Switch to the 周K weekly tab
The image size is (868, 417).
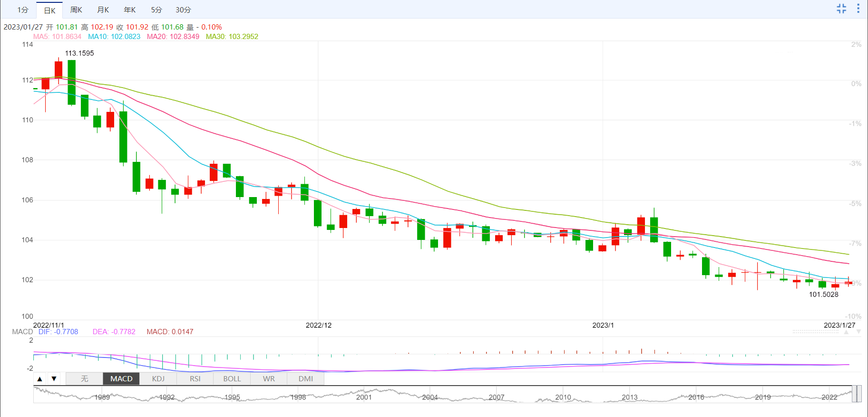pyautogui.click(x=76, y=10)
